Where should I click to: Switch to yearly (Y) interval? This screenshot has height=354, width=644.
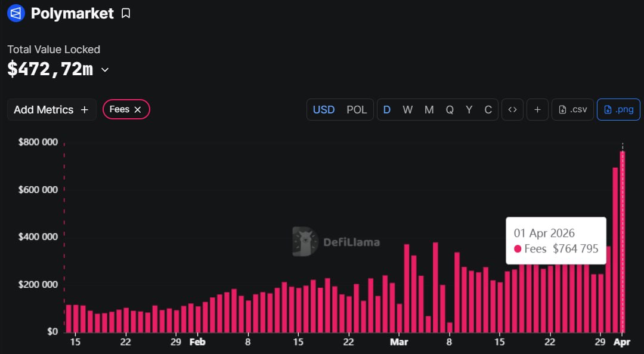(469, 110)
